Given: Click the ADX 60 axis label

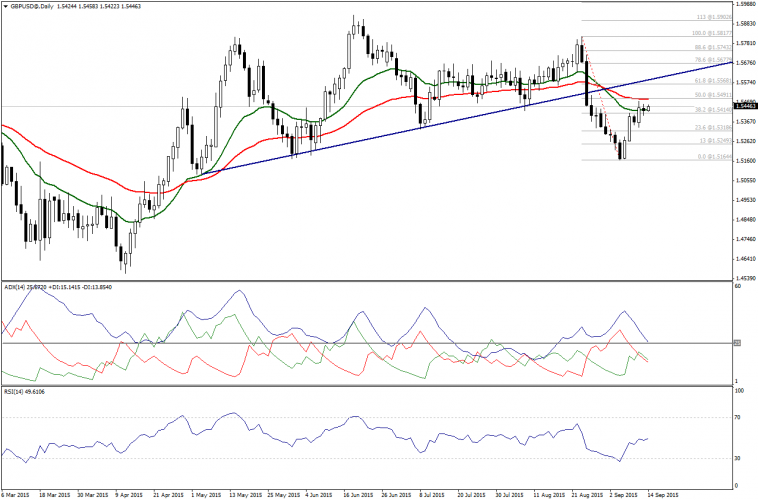Looking at the screenshot, I should tap(738, 286).
